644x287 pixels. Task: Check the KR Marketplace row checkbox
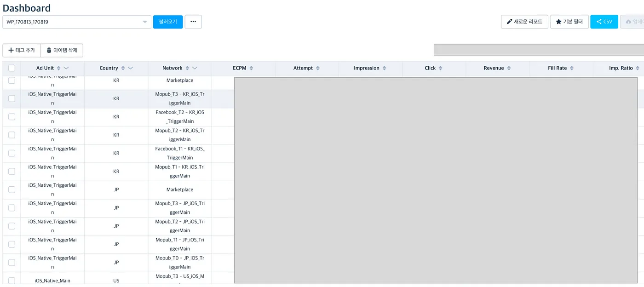click(x=11, y=80)
